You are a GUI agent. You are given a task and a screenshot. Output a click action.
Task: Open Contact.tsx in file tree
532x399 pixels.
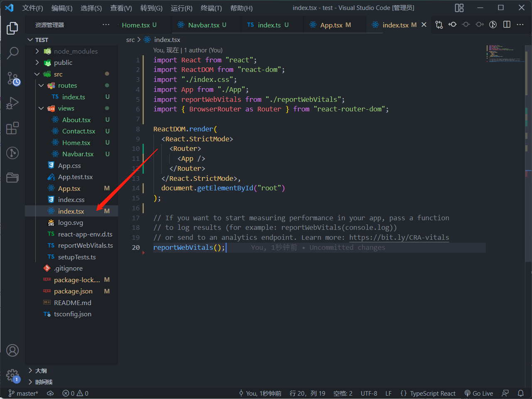[71, 131]
